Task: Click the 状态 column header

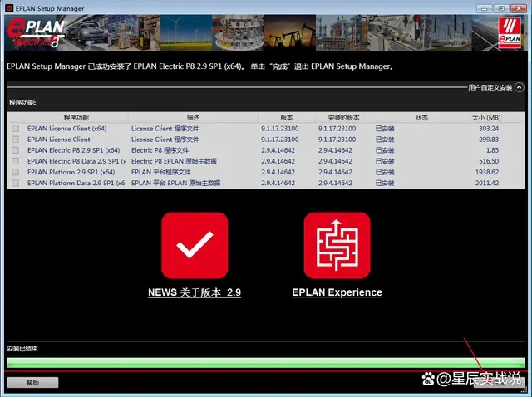Action: 421,118
